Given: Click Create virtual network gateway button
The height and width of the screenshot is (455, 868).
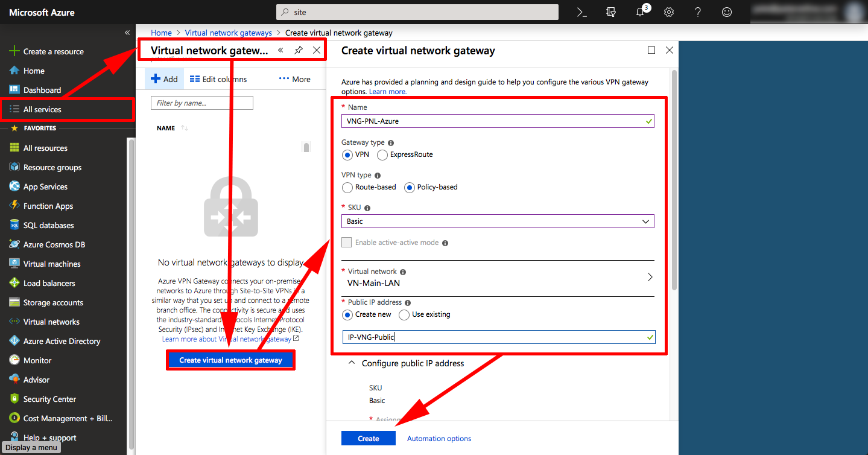Looking at the screenshot, I should click(230, 360).
